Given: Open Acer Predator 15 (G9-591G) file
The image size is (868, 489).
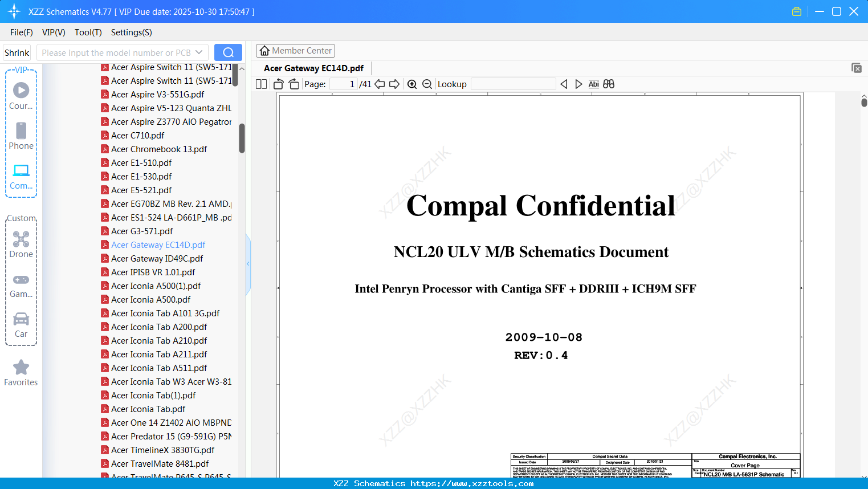Looking at the screenshot, I should tap(166, 437).
